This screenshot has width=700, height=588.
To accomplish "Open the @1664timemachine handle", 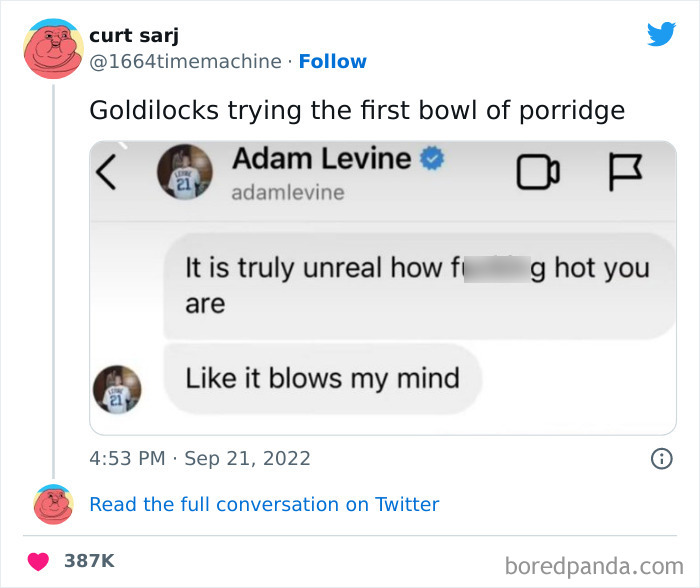I will tap(185, 61).
